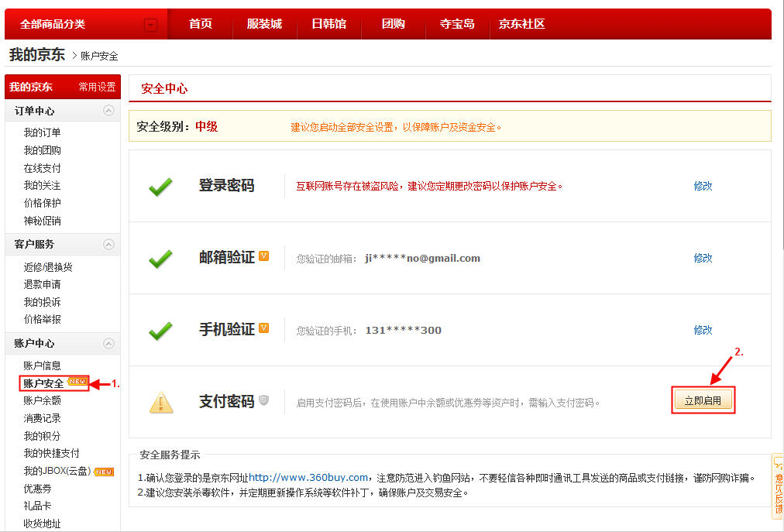Image resolution: width=784 pixels, height=532 pixels.
Task: Collapse the 订单中心 sidebar section
Action: tap(108, 111)
